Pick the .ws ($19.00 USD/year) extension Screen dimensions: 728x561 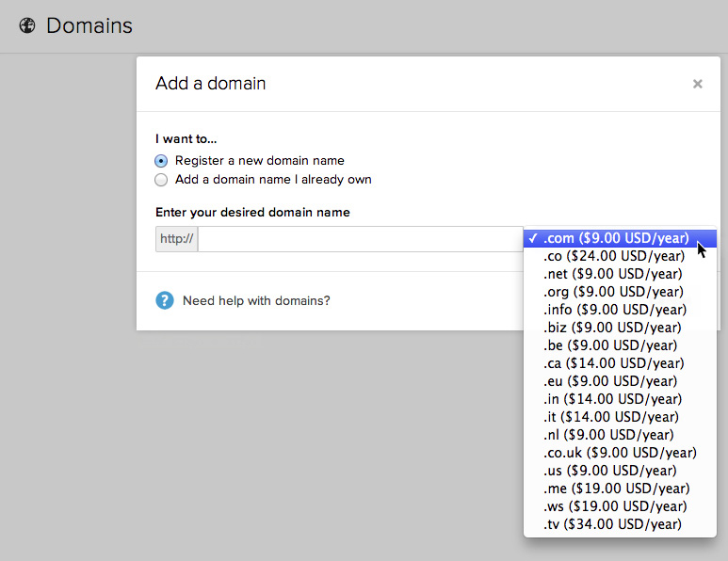[x=620, y=506]
